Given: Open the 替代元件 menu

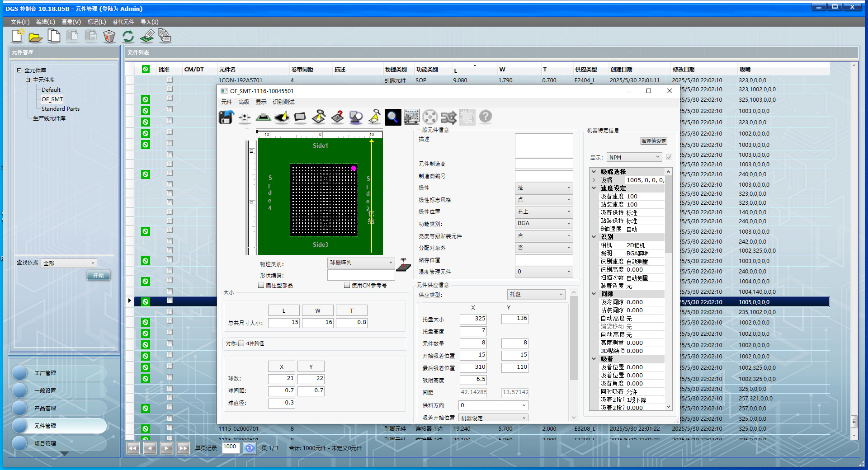Looking at the screenshot, I should point(123,22).
